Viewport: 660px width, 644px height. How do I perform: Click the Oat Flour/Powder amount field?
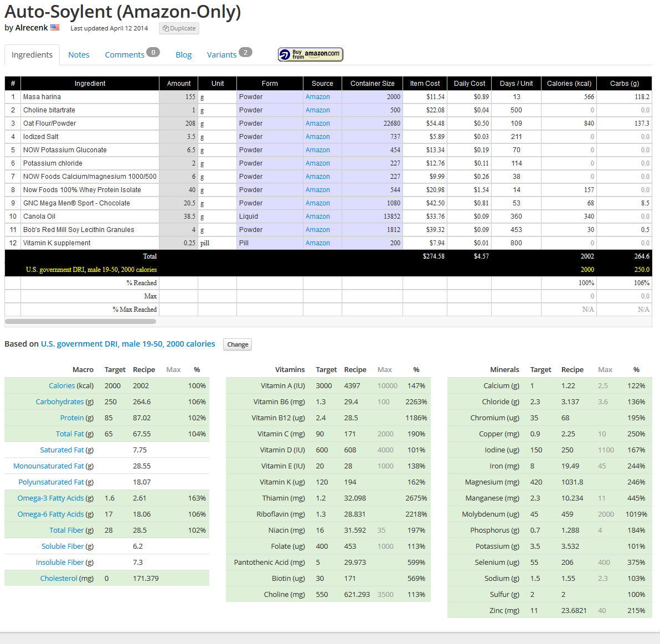tap(178, 123)
